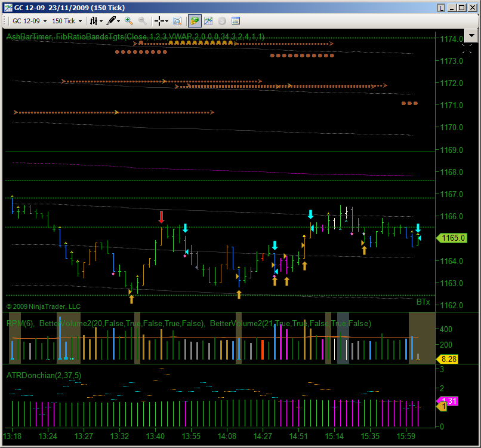Open the Data Box icon
This screenshot has height=448, width=481.
pos(177,21)
